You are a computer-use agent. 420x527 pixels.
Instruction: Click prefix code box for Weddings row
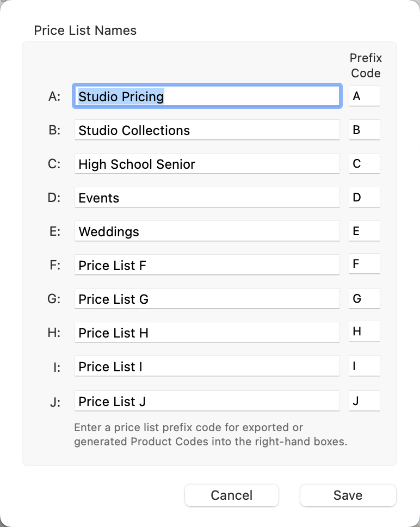click(x=364, y=231)
